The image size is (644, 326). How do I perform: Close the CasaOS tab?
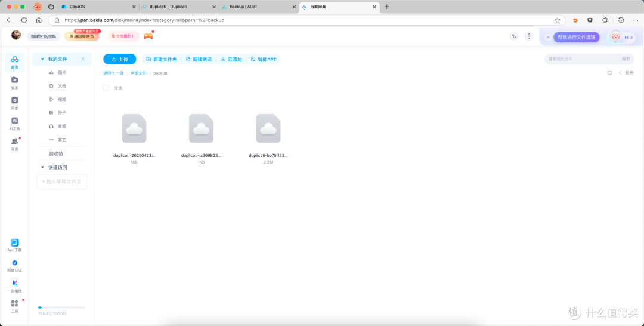tap(134, 7)
